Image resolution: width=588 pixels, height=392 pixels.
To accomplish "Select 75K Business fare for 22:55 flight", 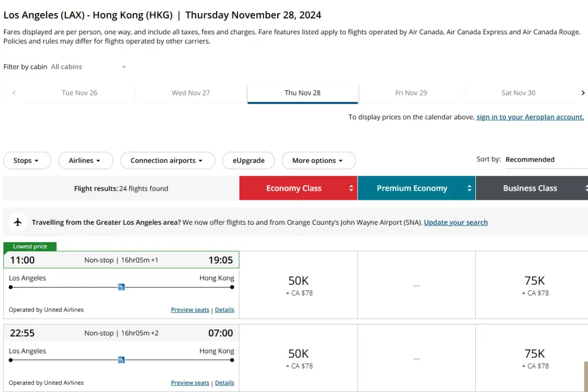I will (534, 358).
